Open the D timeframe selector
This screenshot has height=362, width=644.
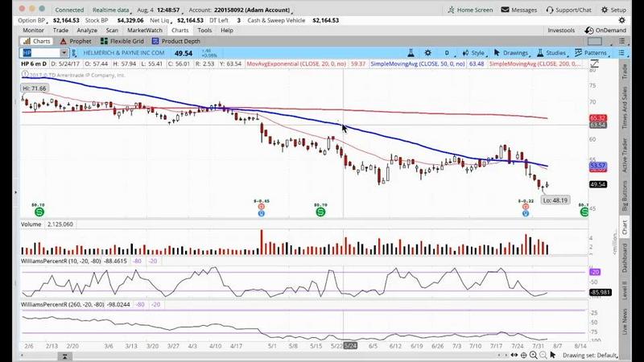pyautogui.click(x=447, y=53)
